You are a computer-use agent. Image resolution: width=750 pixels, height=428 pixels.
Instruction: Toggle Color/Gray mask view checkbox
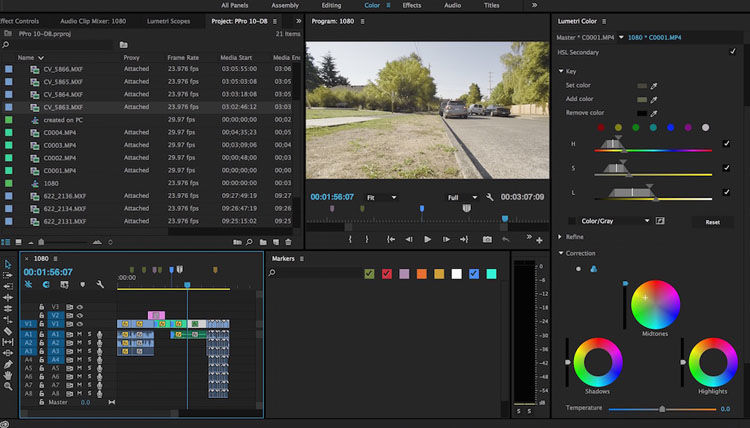click(572, 221)
